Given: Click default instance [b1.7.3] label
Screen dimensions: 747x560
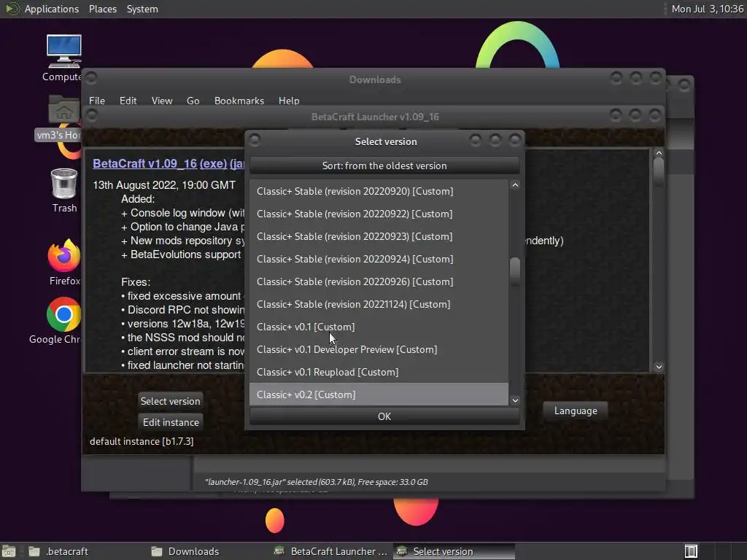Looking at the screenshot, I should point(142,441).
